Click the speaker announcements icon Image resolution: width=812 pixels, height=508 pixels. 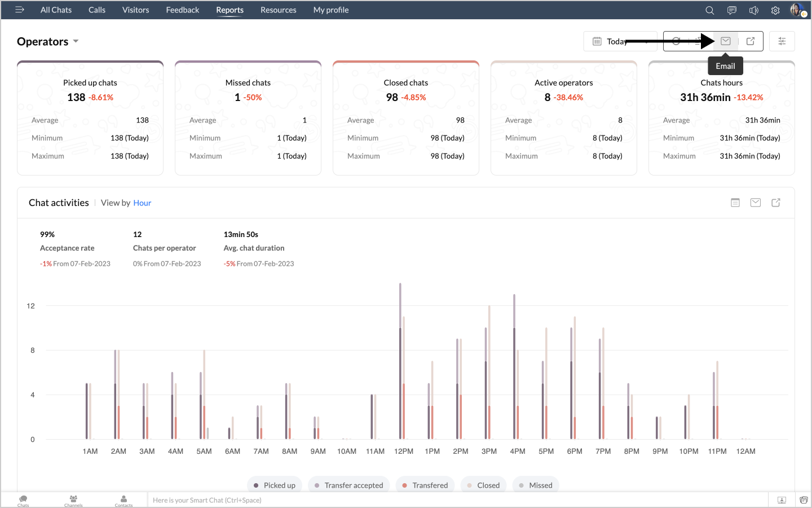click(x=753, y=10)
